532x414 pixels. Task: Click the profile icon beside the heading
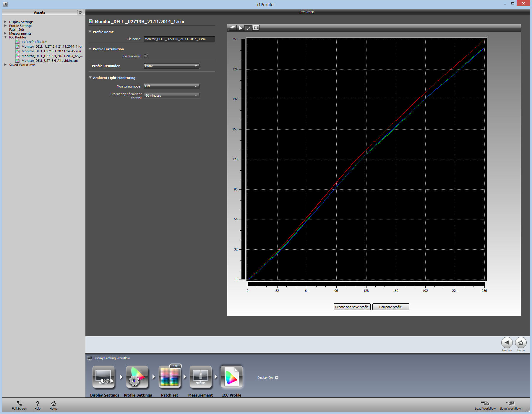coord(91,21)
